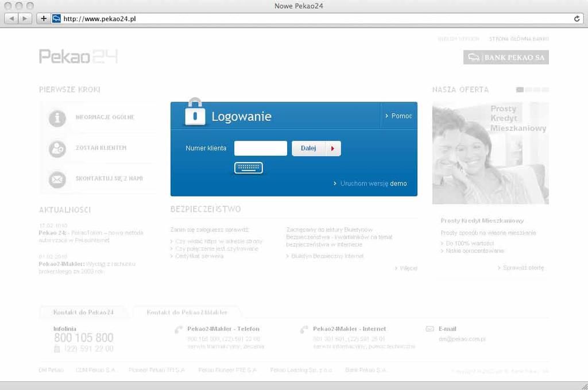The image size is (588, 390).
Task: Open the Bank Pekao S.A. footer link
Action: coord(366,370)
